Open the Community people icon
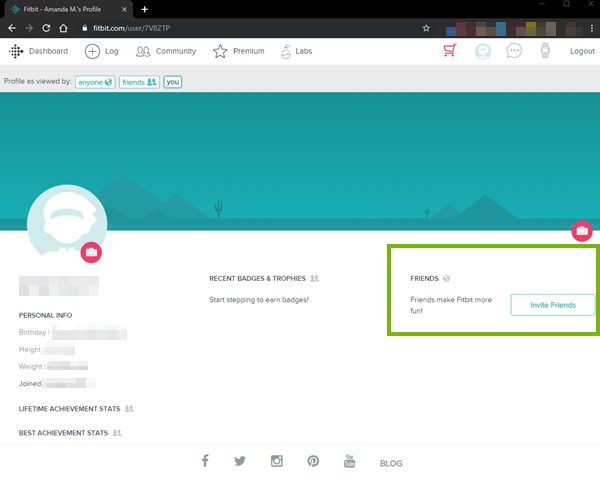The image size is (600, 481). click(143, 51)
